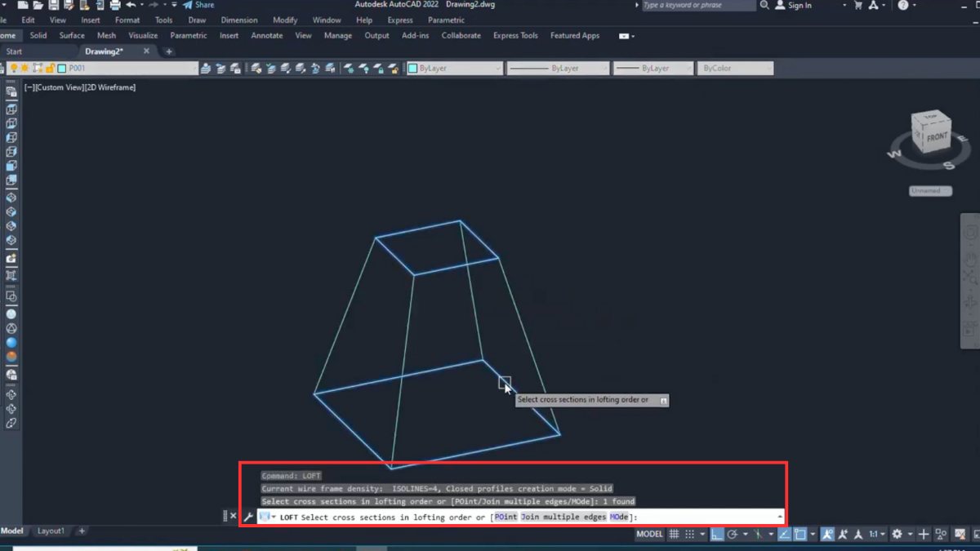The width and height of the screenshot is (980, 551).
Task: Open the Layer Properties Manager icon
Action: (x=206, y=68)
